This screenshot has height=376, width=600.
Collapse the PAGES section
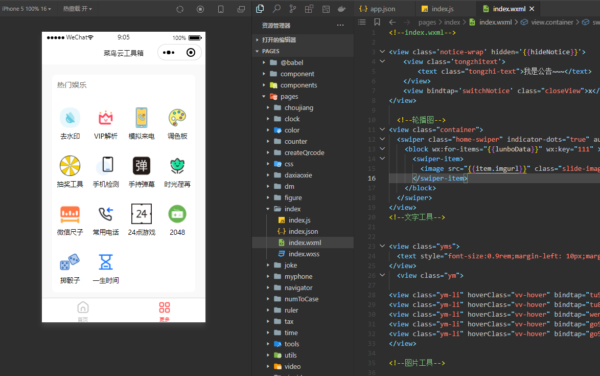[x=303, y=51]
